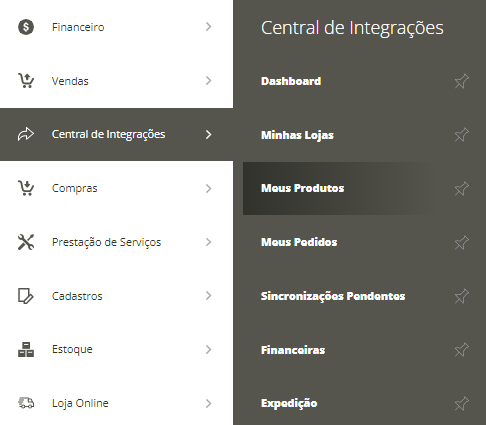Expand the Estoque chevron arrow
Viewport: 486px width, 425px height.
pos(209,350)
